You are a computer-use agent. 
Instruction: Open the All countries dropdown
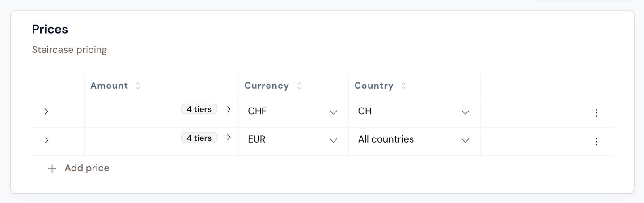(x=414, y=140)
